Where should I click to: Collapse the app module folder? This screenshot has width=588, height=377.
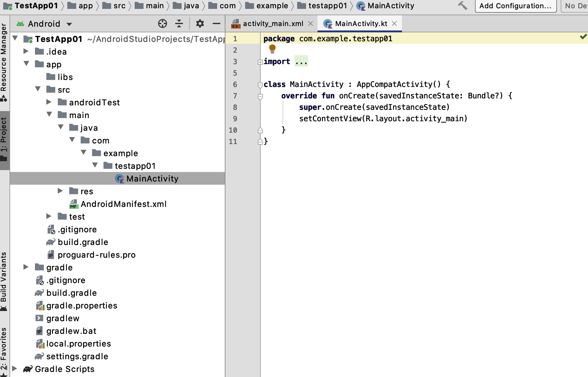point(26,63)
